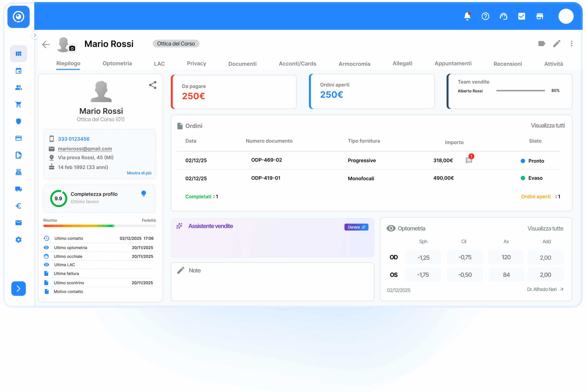Click the Genera button in Assistente vendite
This screenshot has width=586, height=392.
click(356, 227)
